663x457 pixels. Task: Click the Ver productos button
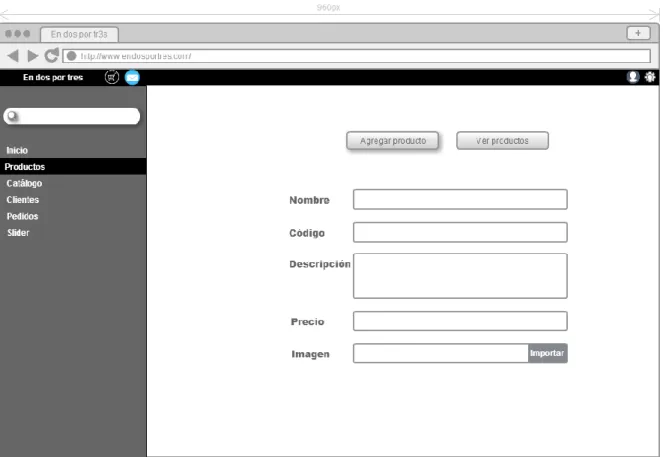502,141
